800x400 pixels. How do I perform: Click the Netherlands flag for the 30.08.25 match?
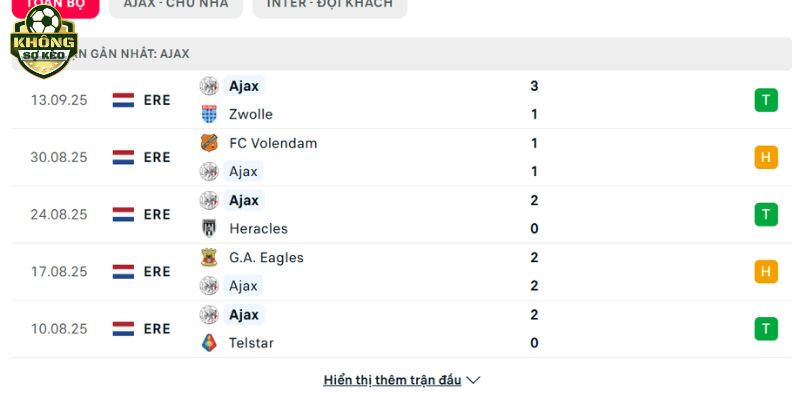123,157
